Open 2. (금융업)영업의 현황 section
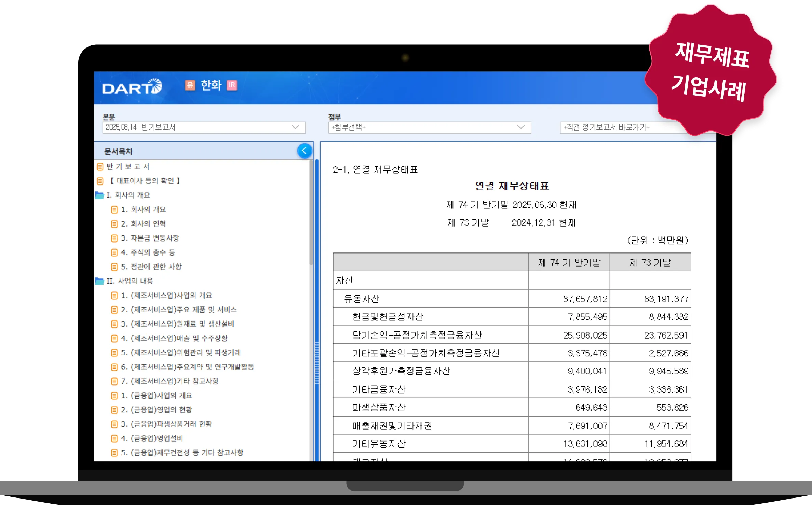This screenshot has height=505, width=812. pos(157,410)
